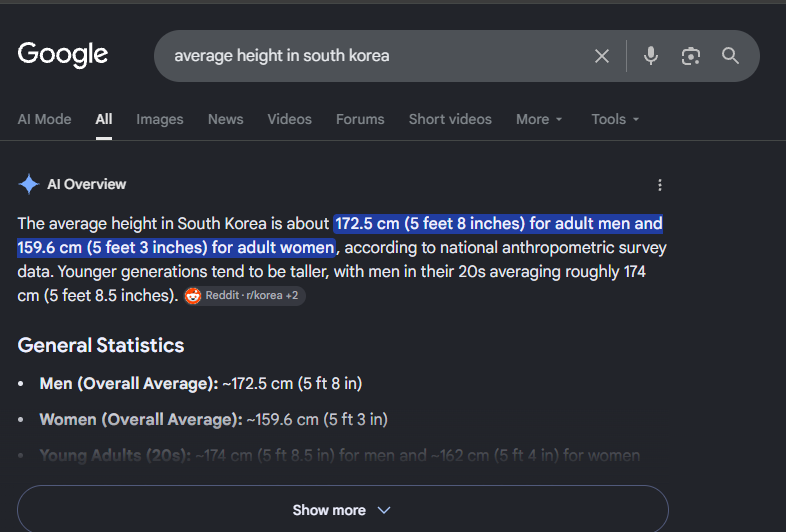
Task: Click the General Statistics heading
Action: click(101, 345)
